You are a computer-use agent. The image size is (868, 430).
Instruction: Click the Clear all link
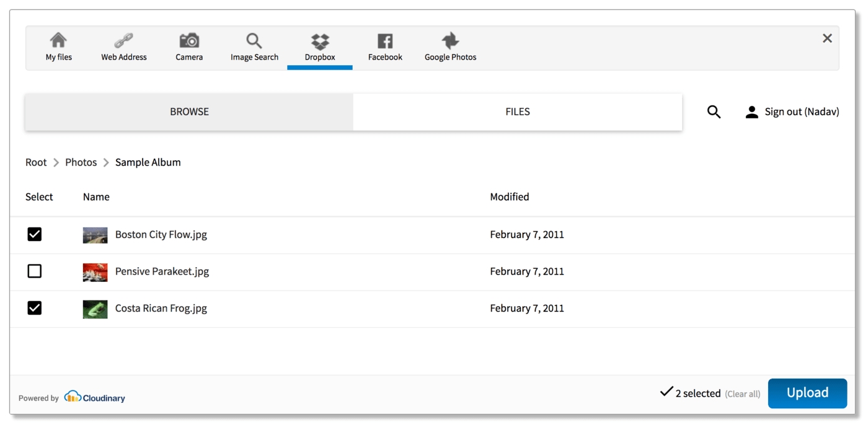pyautogui.click(x=742, y=394)
